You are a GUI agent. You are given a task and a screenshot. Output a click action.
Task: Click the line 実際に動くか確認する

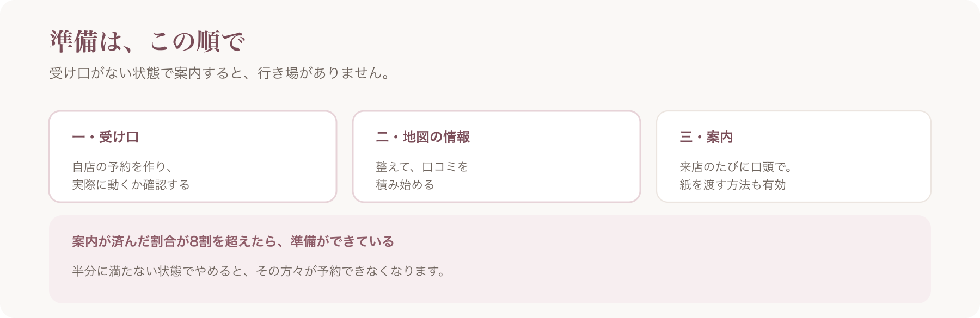point(131,185)
